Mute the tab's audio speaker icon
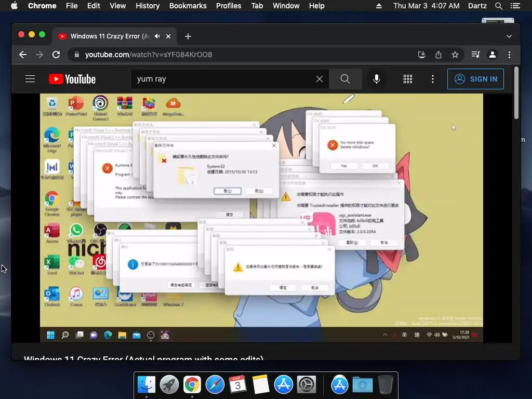The width and height of the screenshot is (532, 399). point(157,36)
